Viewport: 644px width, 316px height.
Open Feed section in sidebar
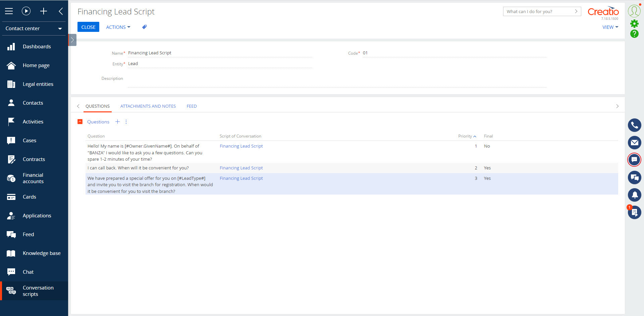(34, 234)
